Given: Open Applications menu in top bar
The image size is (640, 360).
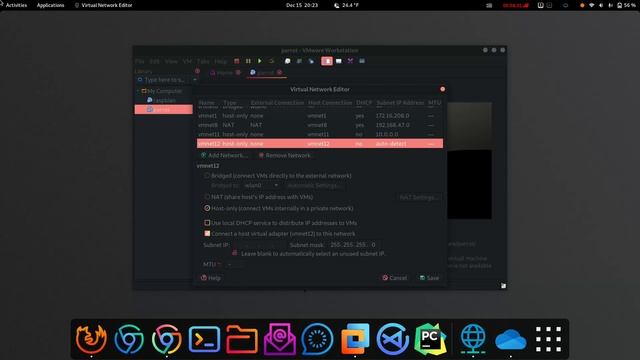Looking at the screenshot, I should point(50,5).
